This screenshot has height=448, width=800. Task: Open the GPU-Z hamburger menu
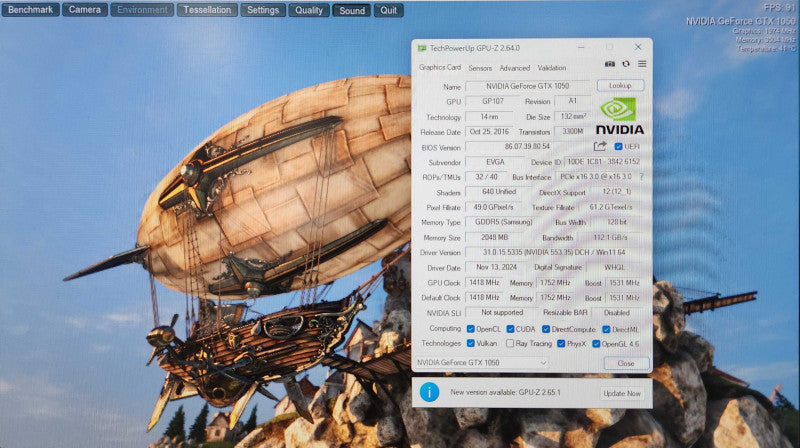pos(642,64)
